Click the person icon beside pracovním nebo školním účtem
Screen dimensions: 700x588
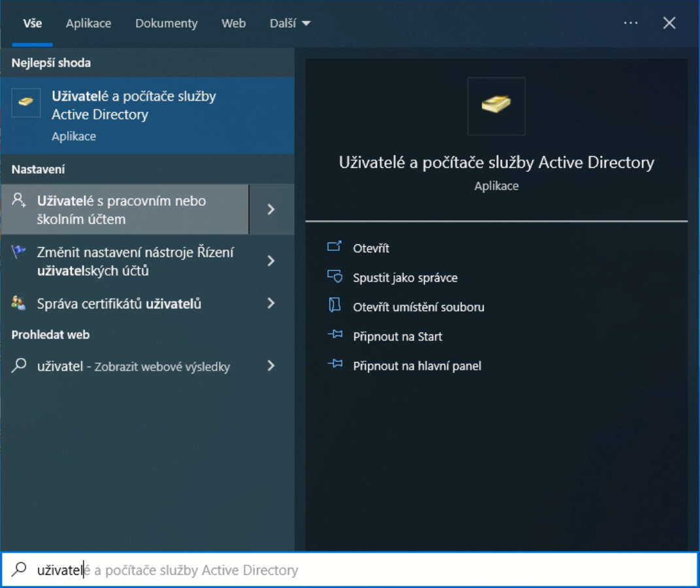click(x=19, y=201)
